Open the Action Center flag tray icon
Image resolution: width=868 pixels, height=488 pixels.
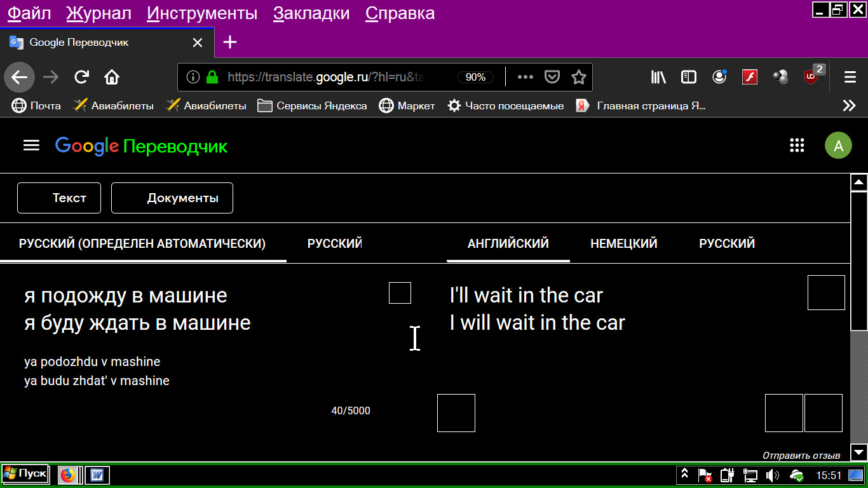(x=705, y=475)
